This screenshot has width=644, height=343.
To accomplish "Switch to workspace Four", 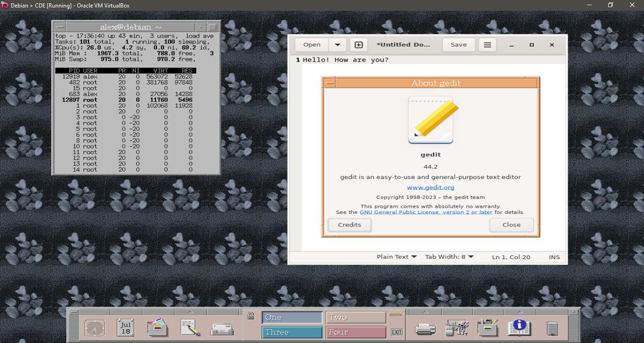I will (x=356, y=333).
